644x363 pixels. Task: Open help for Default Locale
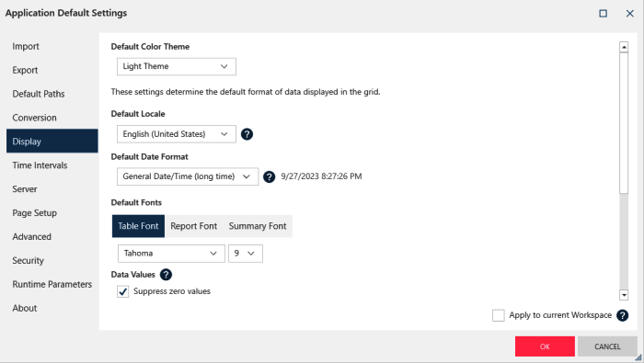point(247,134)
